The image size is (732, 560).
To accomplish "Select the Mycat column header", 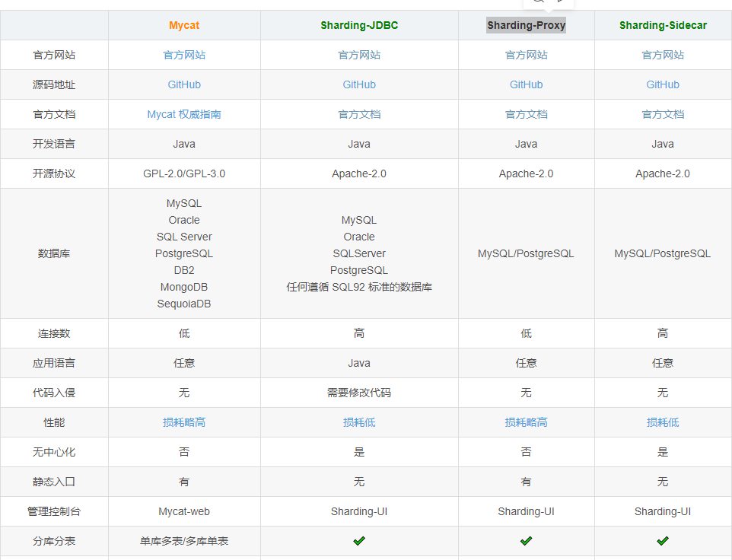I will coord(184,25).
